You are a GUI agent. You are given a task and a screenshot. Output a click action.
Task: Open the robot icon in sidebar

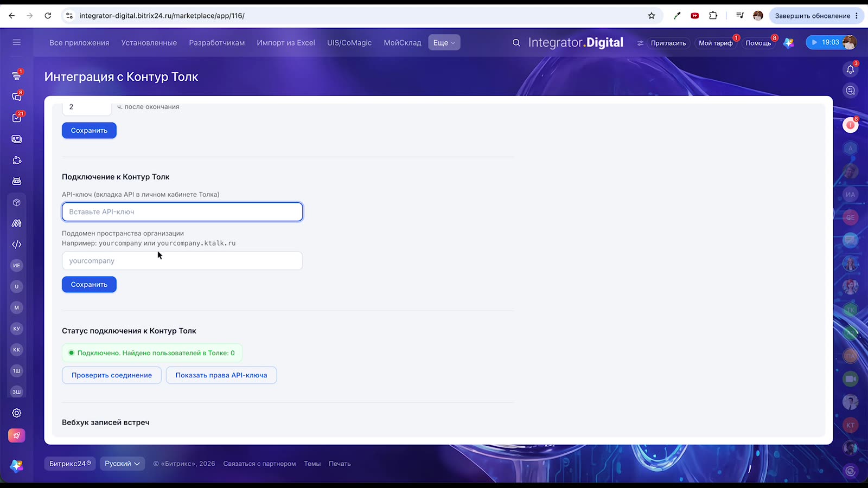coord(17,181)
